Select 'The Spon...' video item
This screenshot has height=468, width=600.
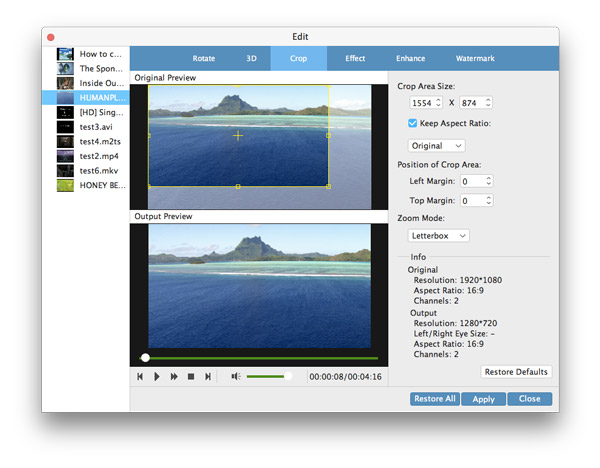pyautogui.click(x=86, y=68)
